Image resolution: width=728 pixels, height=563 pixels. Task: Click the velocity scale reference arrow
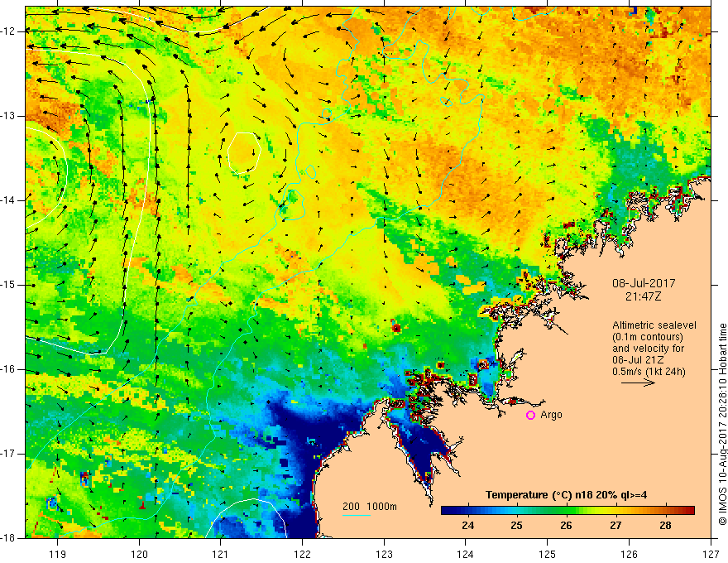[x=638, y=383]
